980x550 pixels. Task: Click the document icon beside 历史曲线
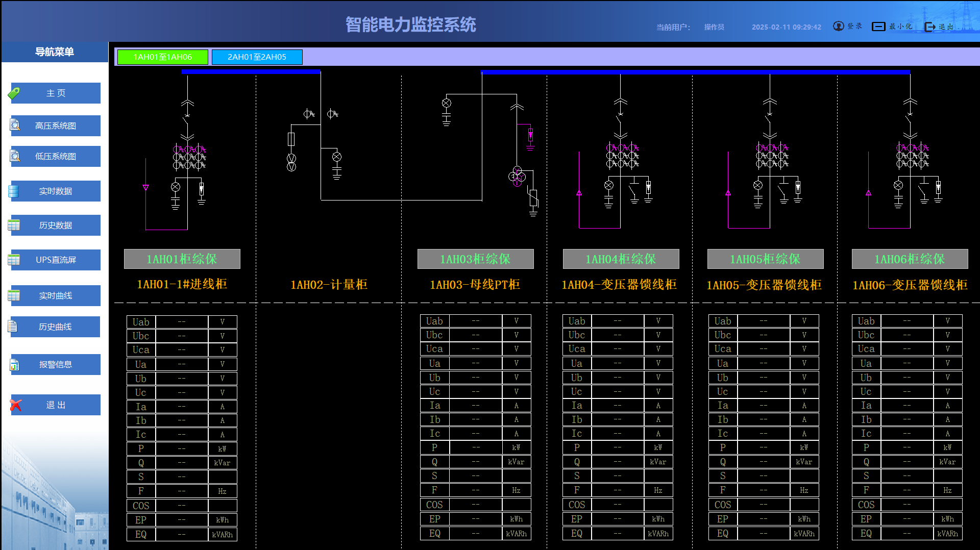pyautogui.click(x=13, y=327)
